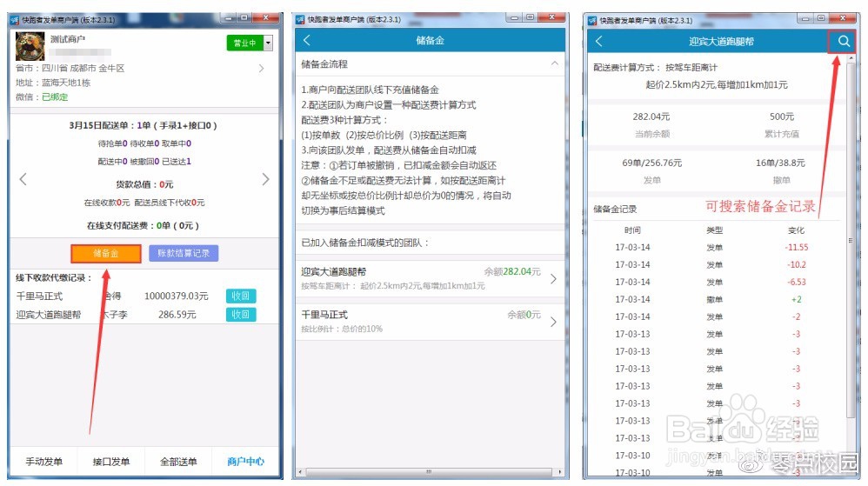Open merchant address details chevron
This screenshot has width=868, height=486.
[x=261, y=69]
